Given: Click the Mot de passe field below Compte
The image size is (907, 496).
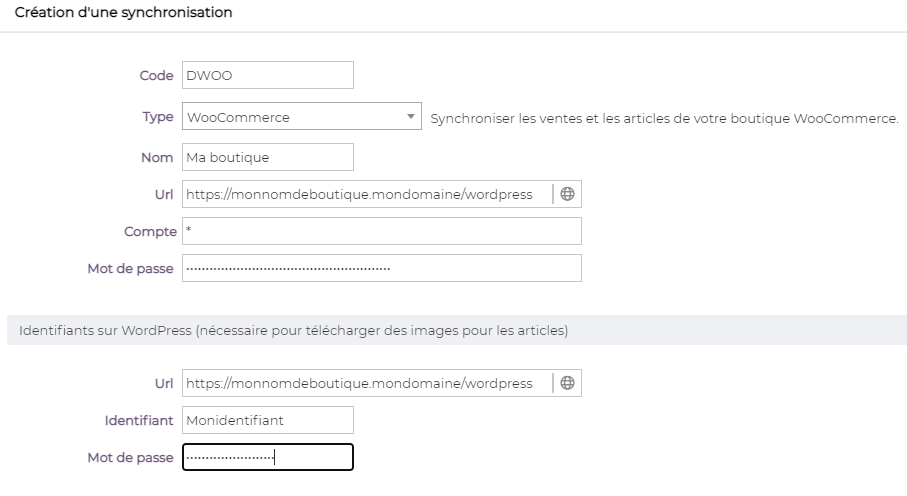Looking at the screenshot, I should pos(381,268).
